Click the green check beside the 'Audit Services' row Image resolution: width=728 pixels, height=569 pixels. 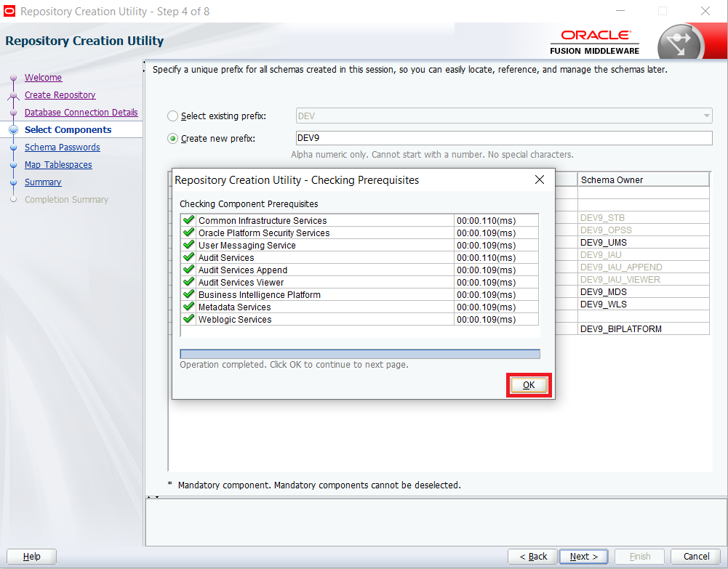point(188,257)
